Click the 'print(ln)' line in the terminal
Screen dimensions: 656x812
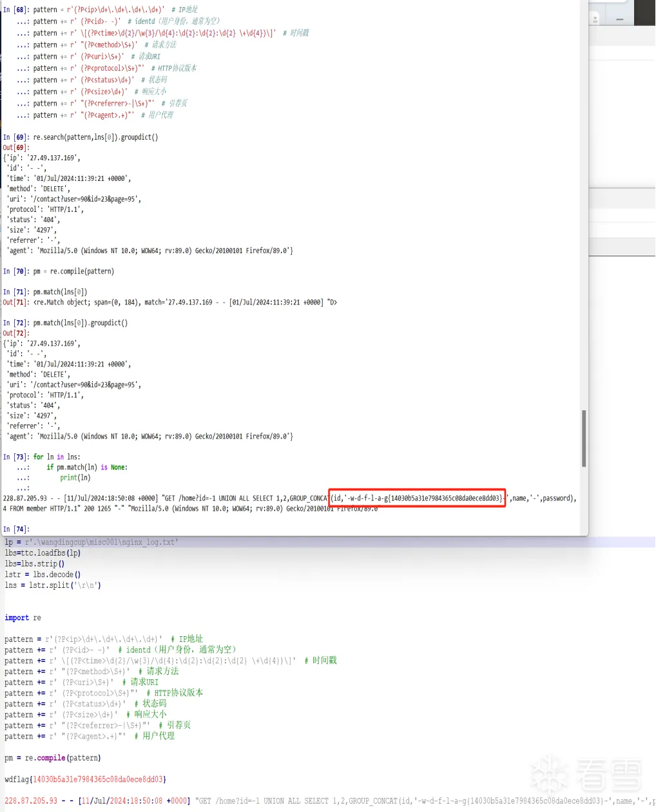[75, 477]
